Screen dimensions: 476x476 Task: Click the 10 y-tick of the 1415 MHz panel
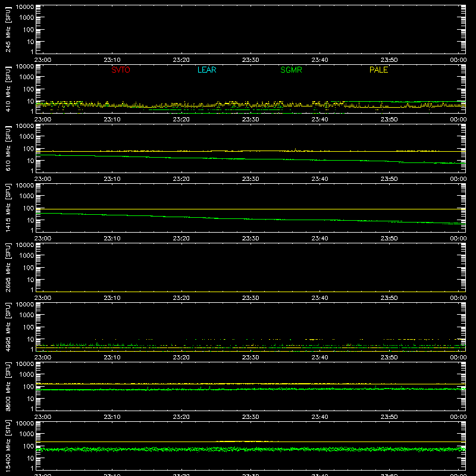(x=30, y=220)
